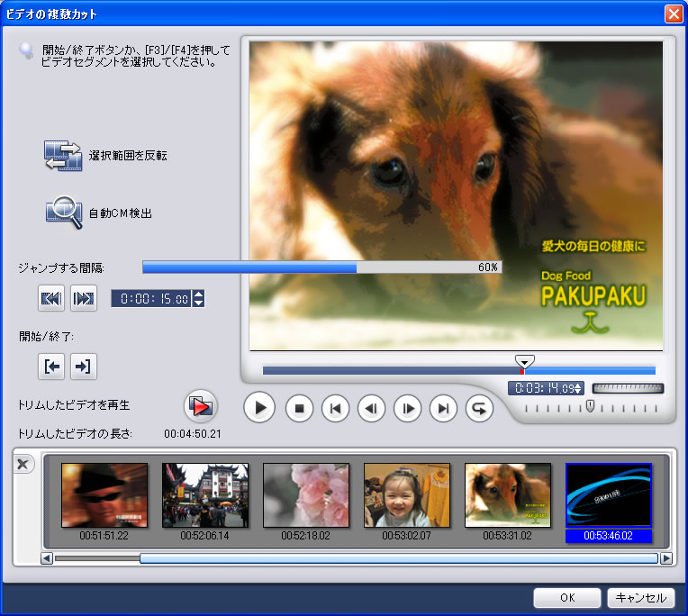Jump forward by the set interval
This screenshot has height=616, width=688.
pyautogui.click(x=84, y=298)
